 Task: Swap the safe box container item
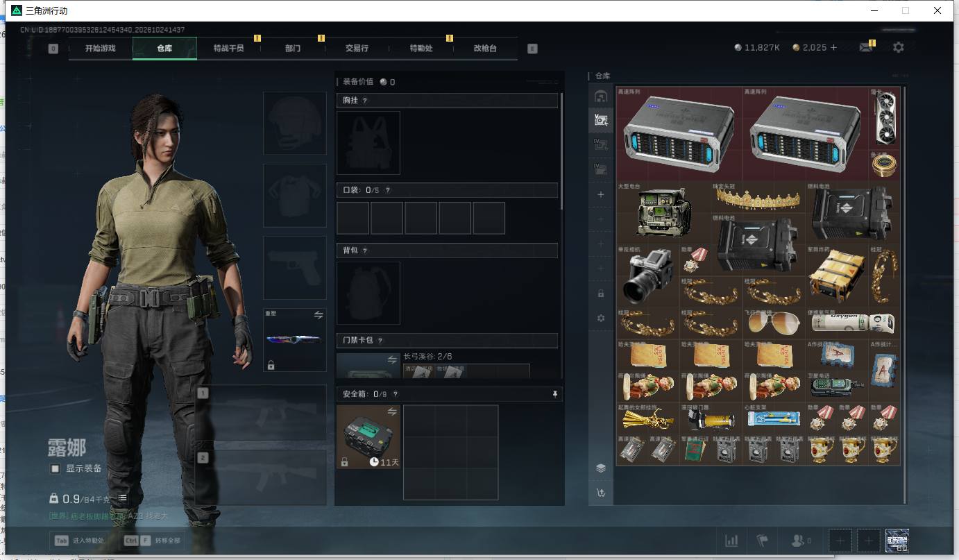coord(392,412)
